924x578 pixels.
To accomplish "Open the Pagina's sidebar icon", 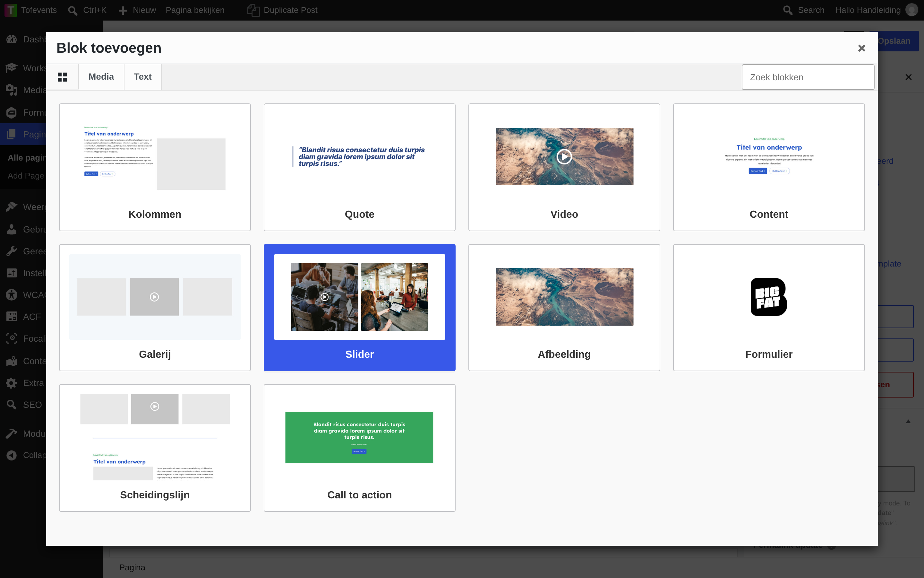I will (12, 134).
